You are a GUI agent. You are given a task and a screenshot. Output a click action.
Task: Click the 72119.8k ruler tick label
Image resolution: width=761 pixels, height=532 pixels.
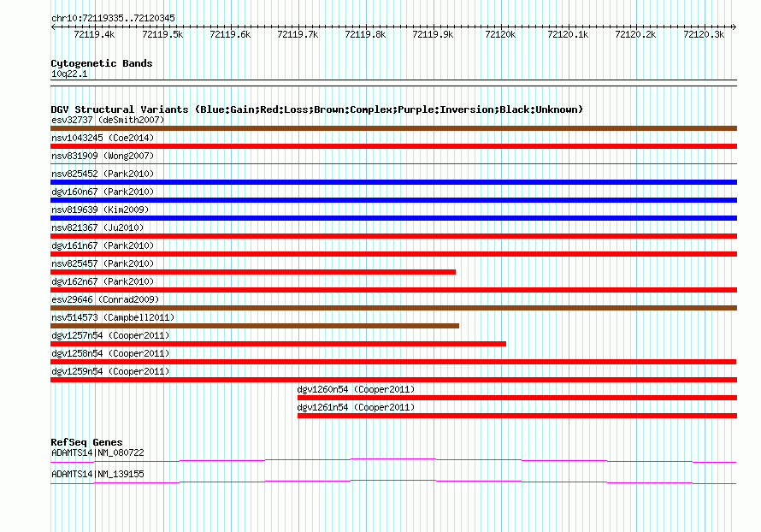click(365, 34)
